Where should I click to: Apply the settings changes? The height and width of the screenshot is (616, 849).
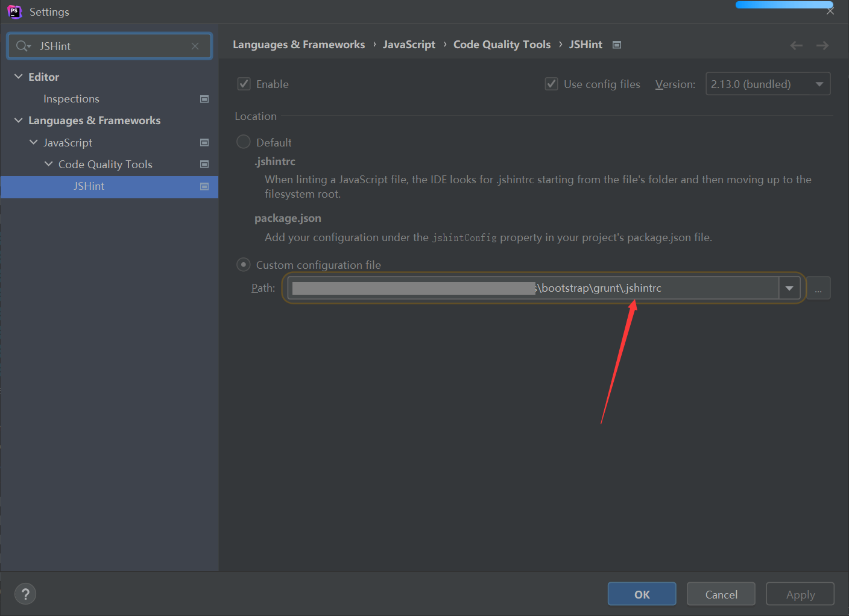[x=800, y=594]
